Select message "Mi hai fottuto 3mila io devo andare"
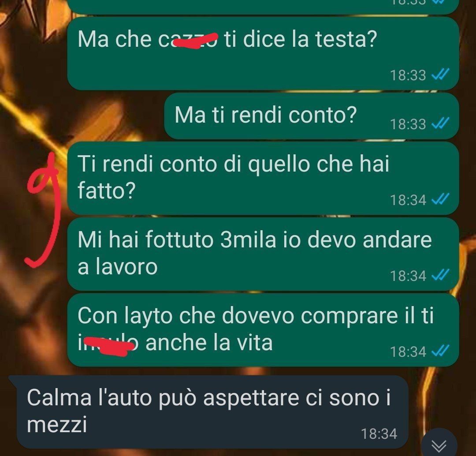This screenshot has height=456, width=476. [x=263, y=254]
